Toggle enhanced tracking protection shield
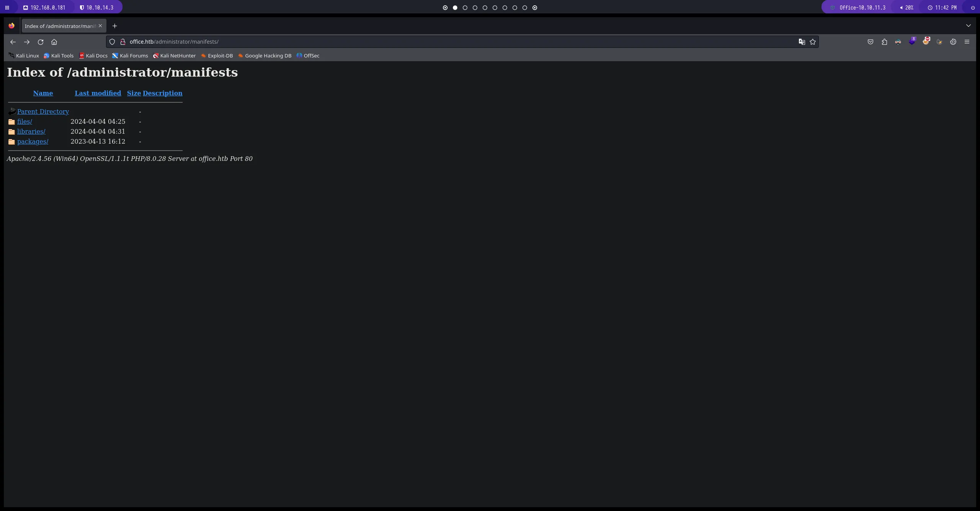The height and width of the screenshot is (511, 980). (x=112, y=42)
